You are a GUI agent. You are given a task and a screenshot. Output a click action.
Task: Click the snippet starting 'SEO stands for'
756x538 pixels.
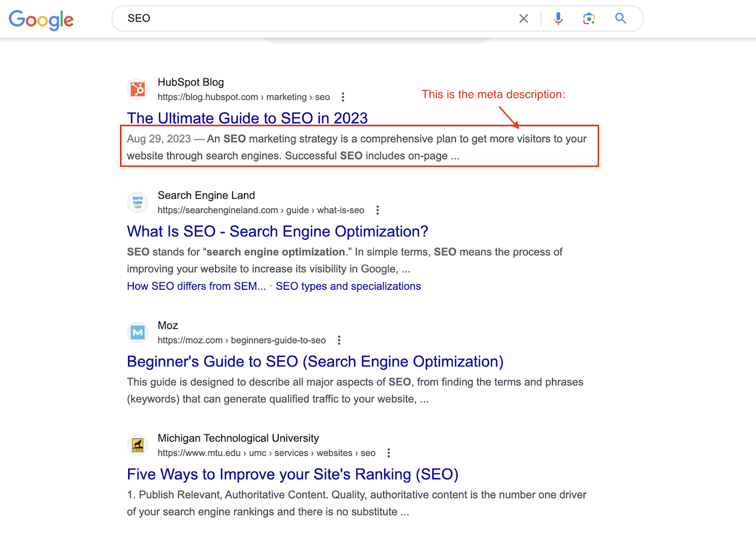tap(345, 260)
